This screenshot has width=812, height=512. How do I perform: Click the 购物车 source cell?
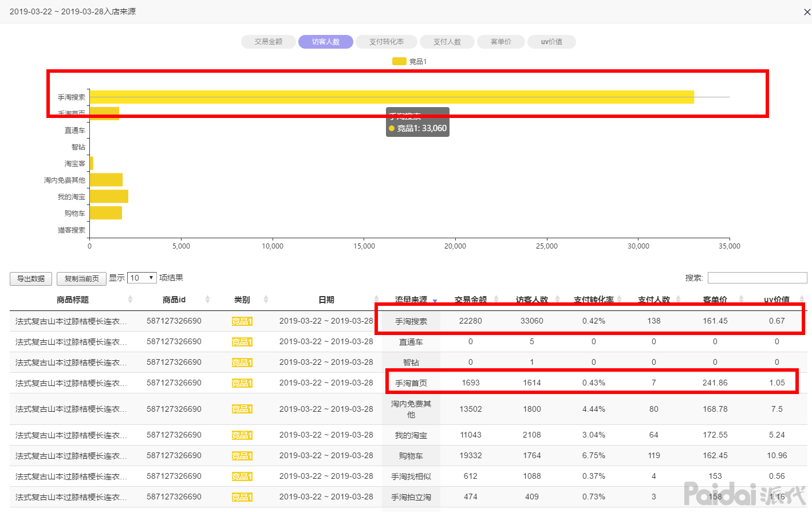[411, 456]
